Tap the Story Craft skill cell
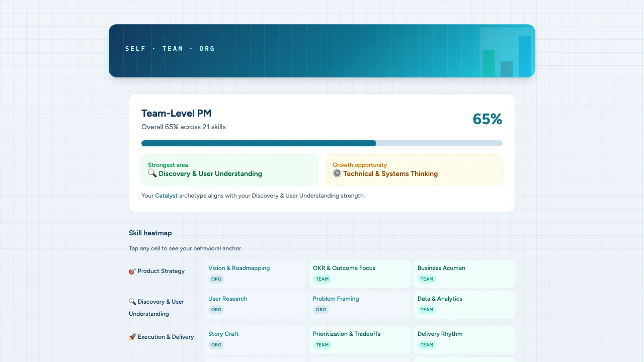The image size is (644, 362). pos(255,340)
